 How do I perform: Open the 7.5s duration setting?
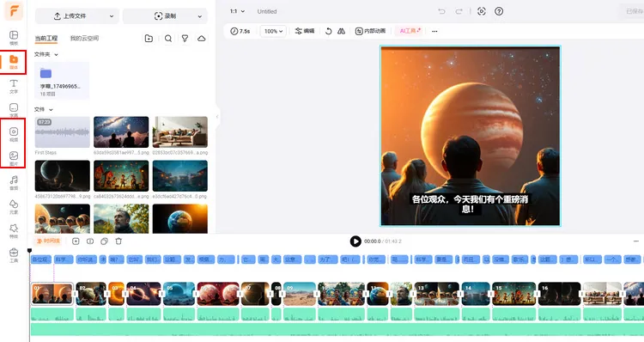tap(240, 31)
